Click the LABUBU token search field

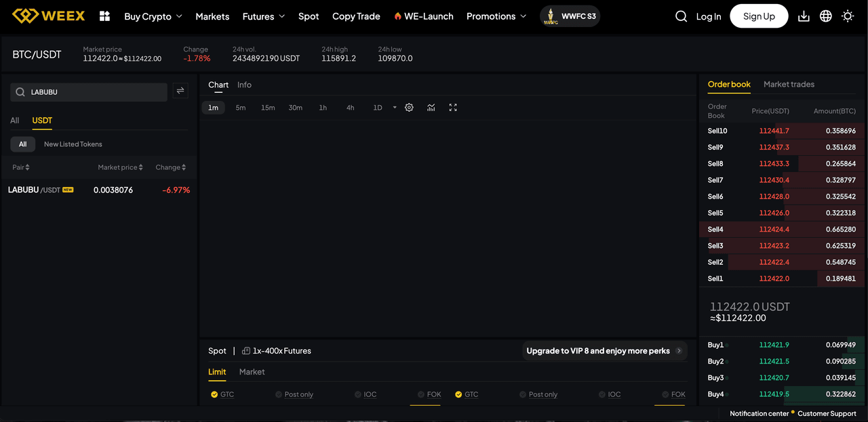click(95, 92)
